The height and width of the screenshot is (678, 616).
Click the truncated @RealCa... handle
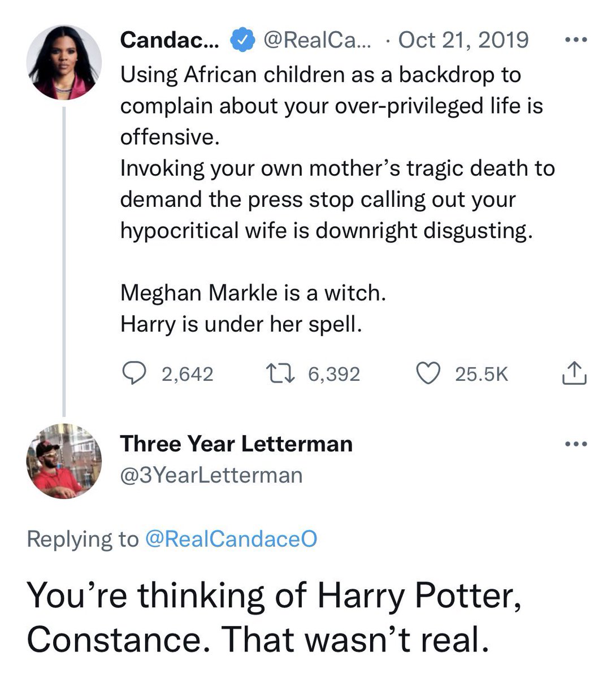click(x=315, y=40)
